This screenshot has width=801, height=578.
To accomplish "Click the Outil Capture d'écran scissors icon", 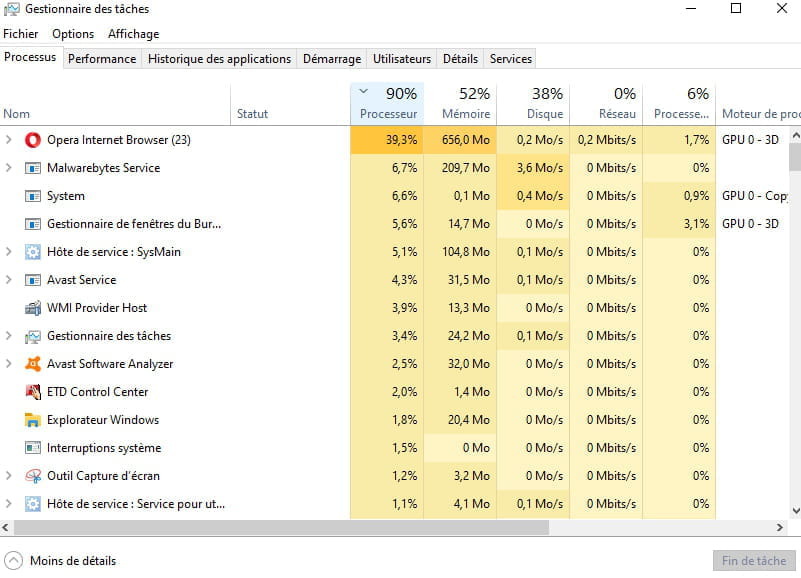I will tap(33, 476).
